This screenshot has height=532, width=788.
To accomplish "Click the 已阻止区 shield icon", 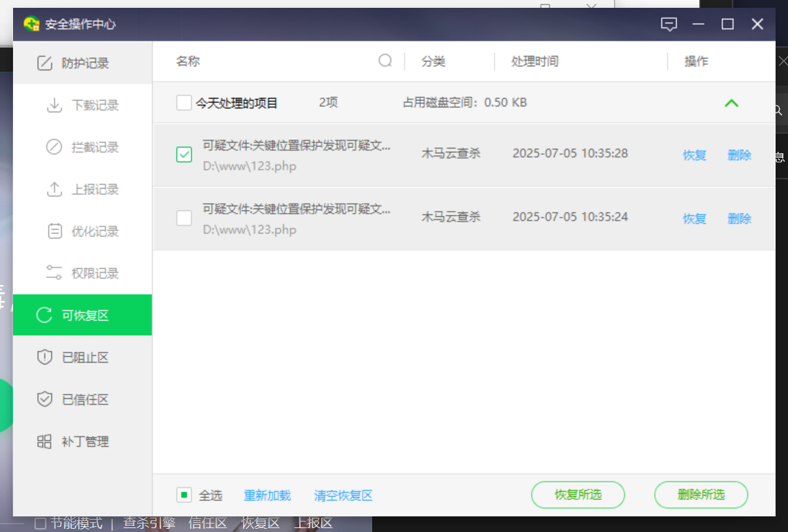I will 44,357.
